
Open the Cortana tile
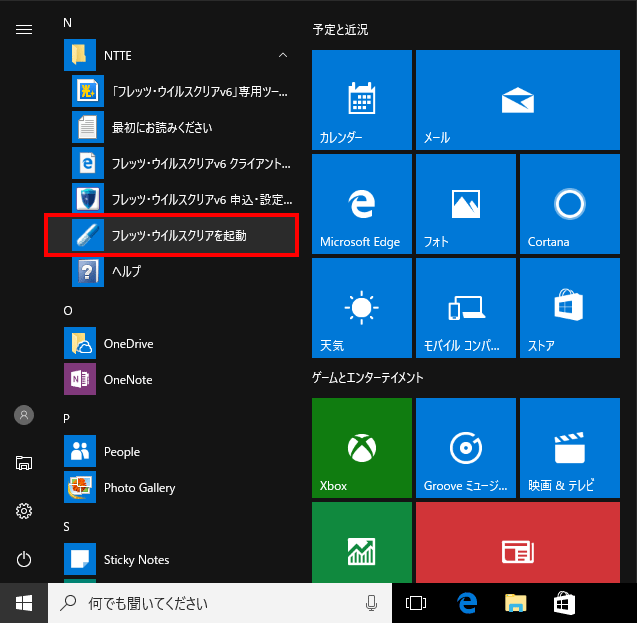pos(569,203)
